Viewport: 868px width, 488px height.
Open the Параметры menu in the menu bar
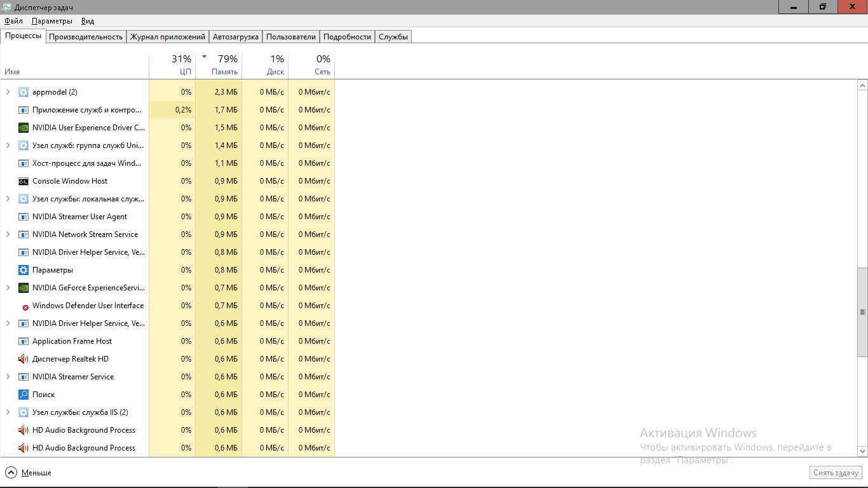(52, 21)
